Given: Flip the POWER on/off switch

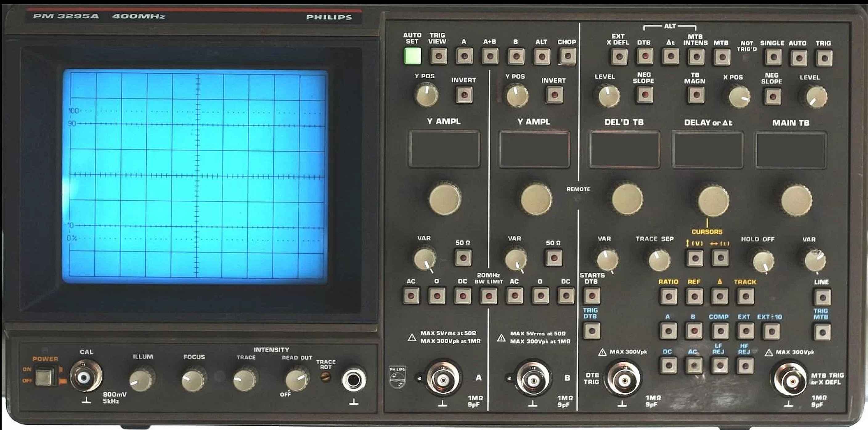Looking at the screenshot, I should tap(44, 377).
